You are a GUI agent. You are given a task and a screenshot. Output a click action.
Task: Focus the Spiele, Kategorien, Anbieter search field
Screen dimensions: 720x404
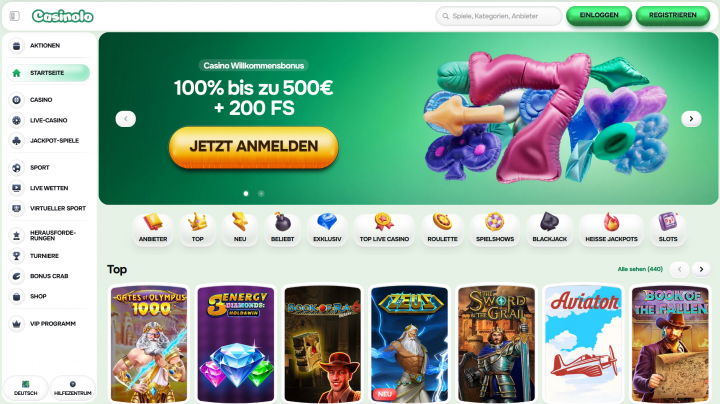(499, 16)
